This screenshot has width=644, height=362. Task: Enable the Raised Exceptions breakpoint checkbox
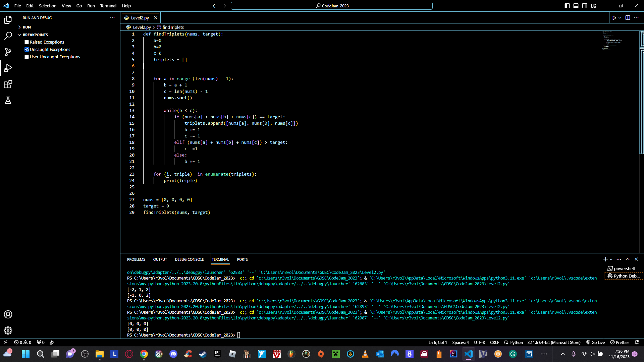pos(26,42)
